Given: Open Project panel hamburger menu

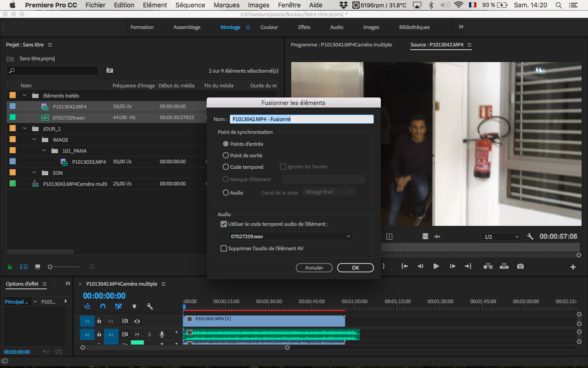Looking at the screenshot, I should [x=50, y=45].
